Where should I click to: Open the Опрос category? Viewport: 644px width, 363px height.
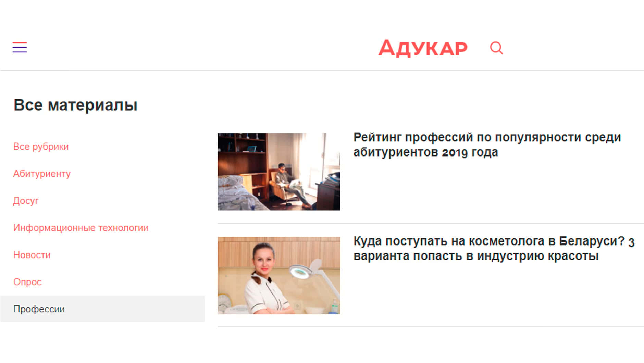[27, 282]
